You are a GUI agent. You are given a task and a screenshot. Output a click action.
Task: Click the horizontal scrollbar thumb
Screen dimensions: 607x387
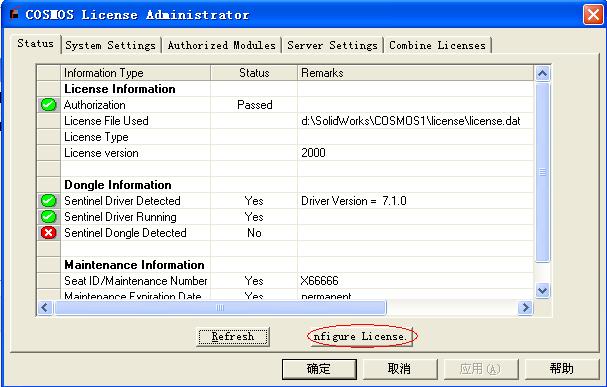click(220, 308)
